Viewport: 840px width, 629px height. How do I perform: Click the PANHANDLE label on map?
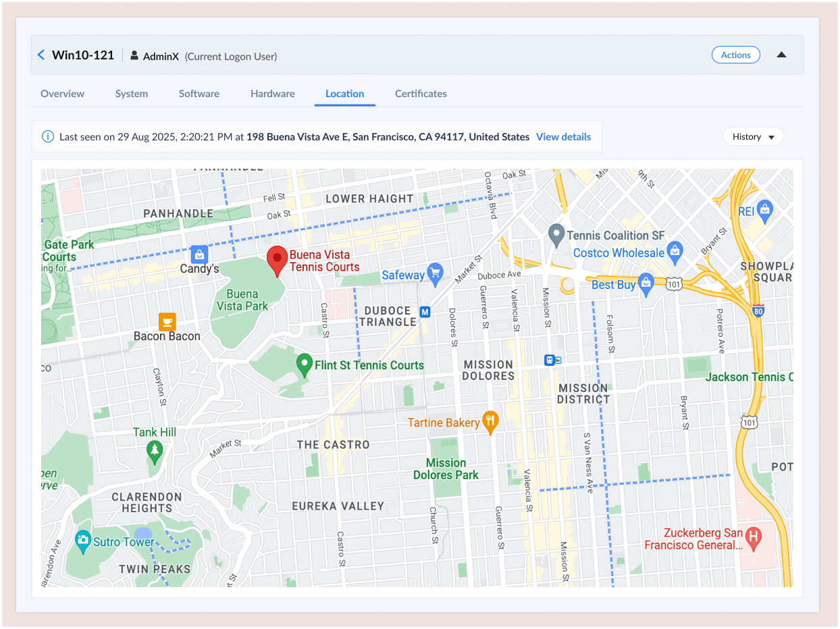(178, 213)
